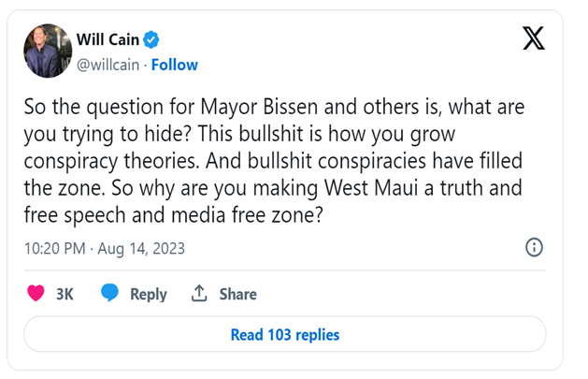
Task: Open Will Cain's profile photo
Action: (x=46, y=51)
